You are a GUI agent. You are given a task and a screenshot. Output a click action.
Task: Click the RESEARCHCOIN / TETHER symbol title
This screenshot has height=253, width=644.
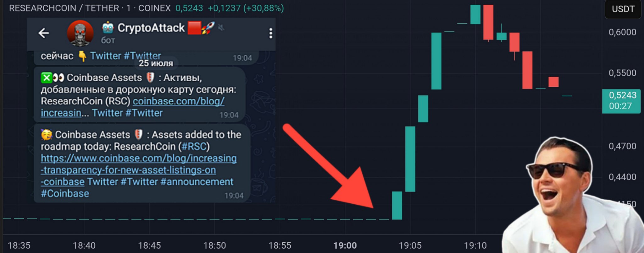click(x=64, y=8)
